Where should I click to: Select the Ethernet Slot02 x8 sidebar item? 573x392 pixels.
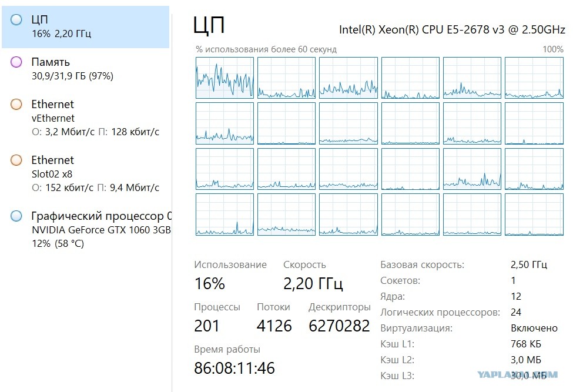click(x=86, y=174)
